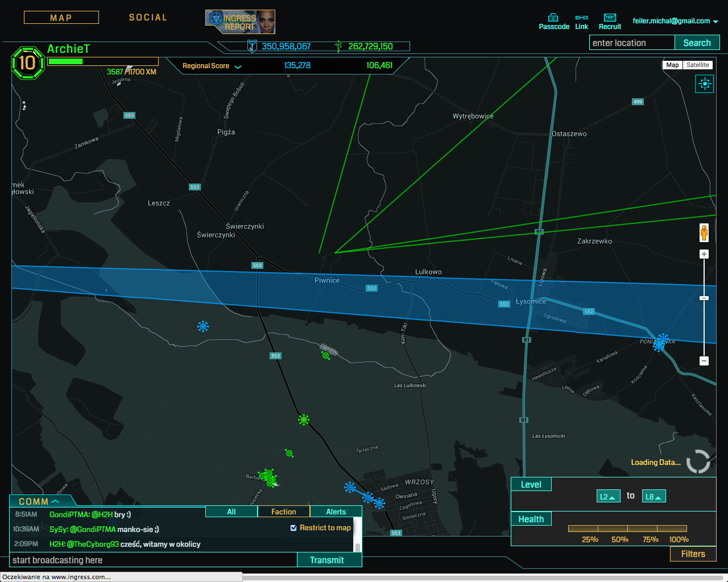Click the Health filter label
Image resolution: width=728 pixels, height=582 pixels.
[x=531, y=519]
